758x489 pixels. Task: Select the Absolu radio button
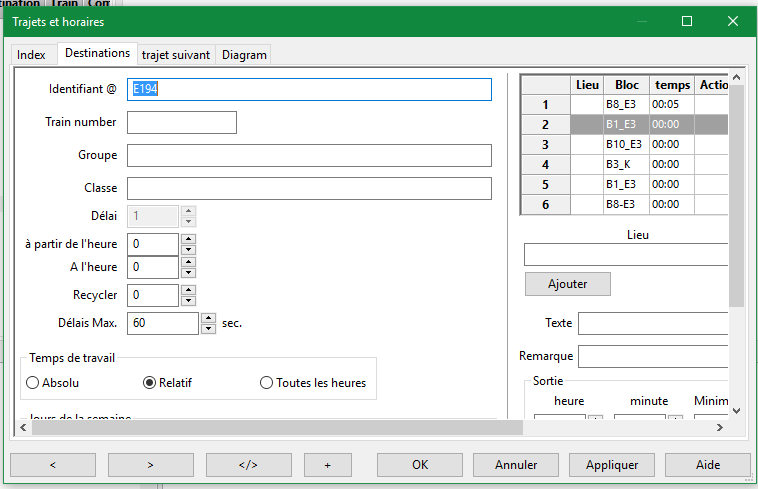33,383
